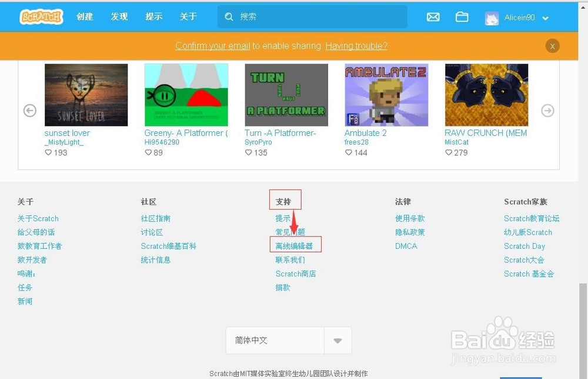Open the Greeny platformer thumbnail
The width and height of the screenshot is (588, 379).
pos(186,95)
